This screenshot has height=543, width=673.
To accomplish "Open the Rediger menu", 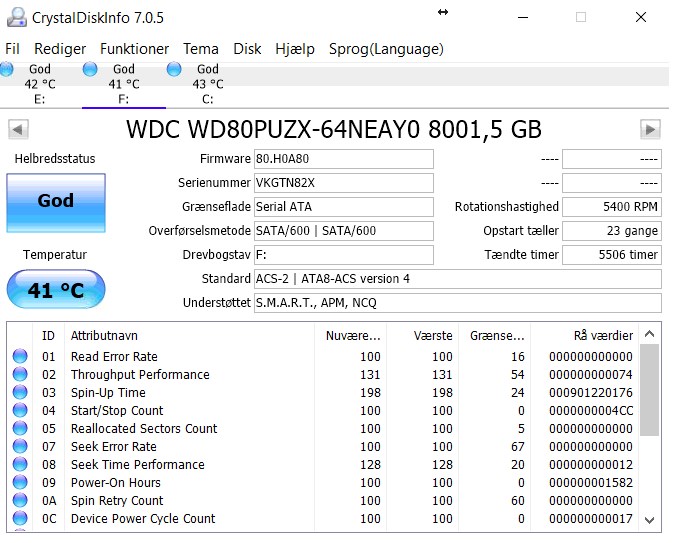I will pos(60,49).
